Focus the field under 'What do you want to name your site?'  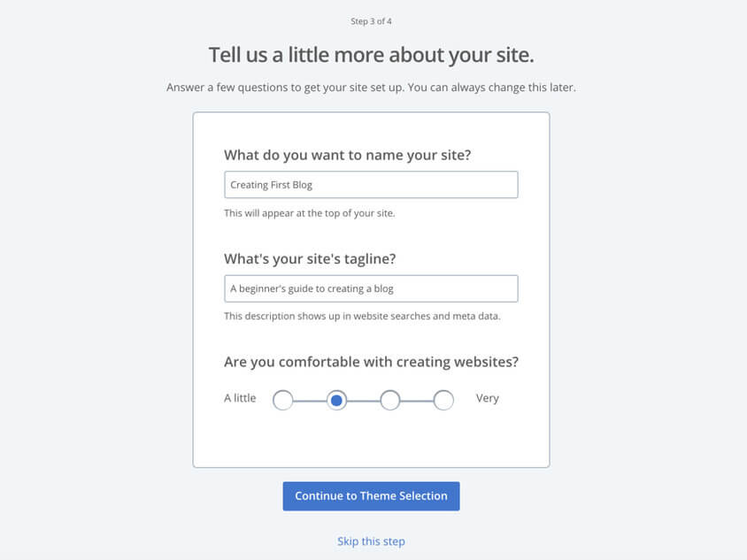tap(371, 184)
